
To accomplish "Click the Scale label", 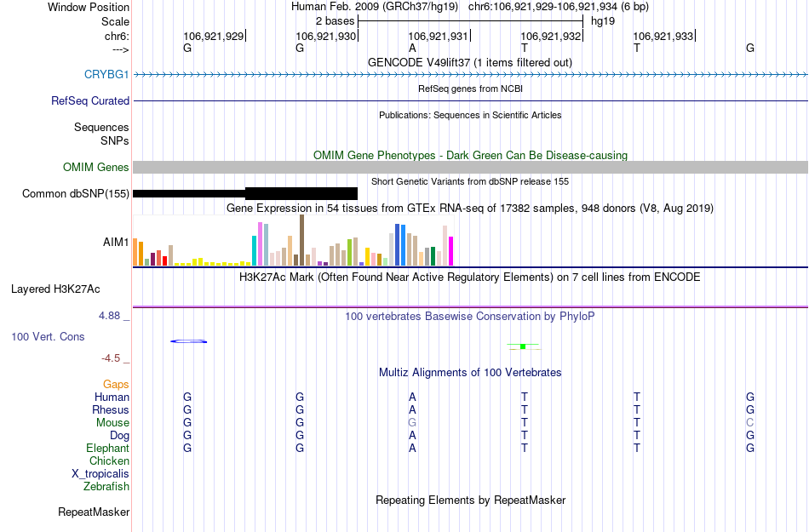I will [115, 21].
